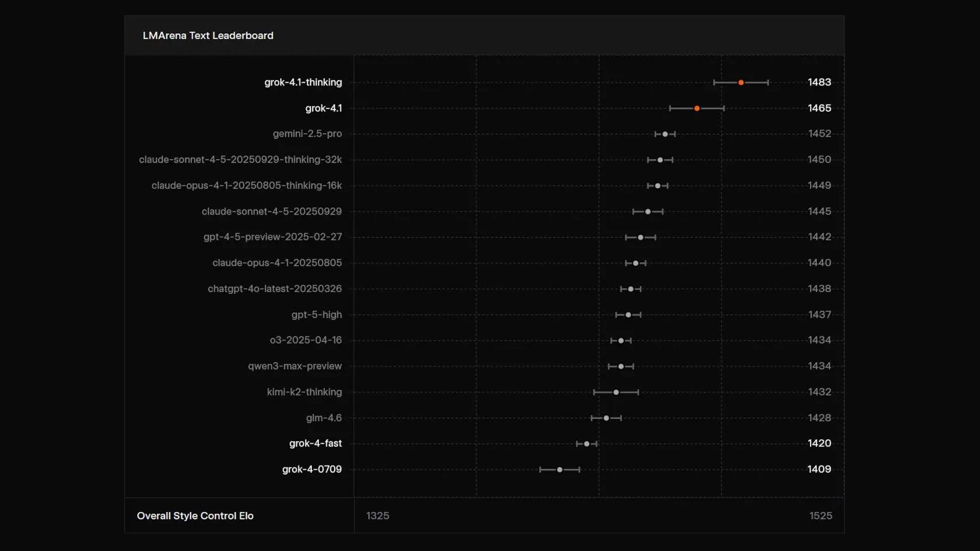This screenshot has height=551, width=980.
Task: Select the 1440 Elo score
Action: pyautogui.click(x=819, y=263)
